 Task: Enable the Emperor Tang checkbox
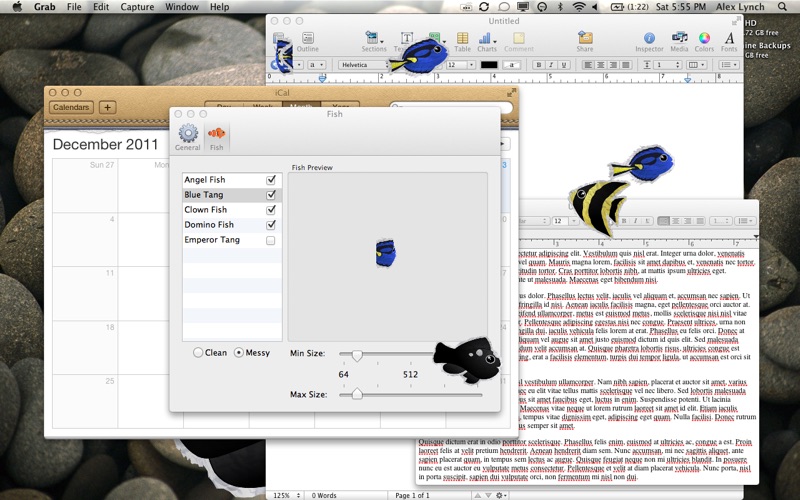click(271, 241)
